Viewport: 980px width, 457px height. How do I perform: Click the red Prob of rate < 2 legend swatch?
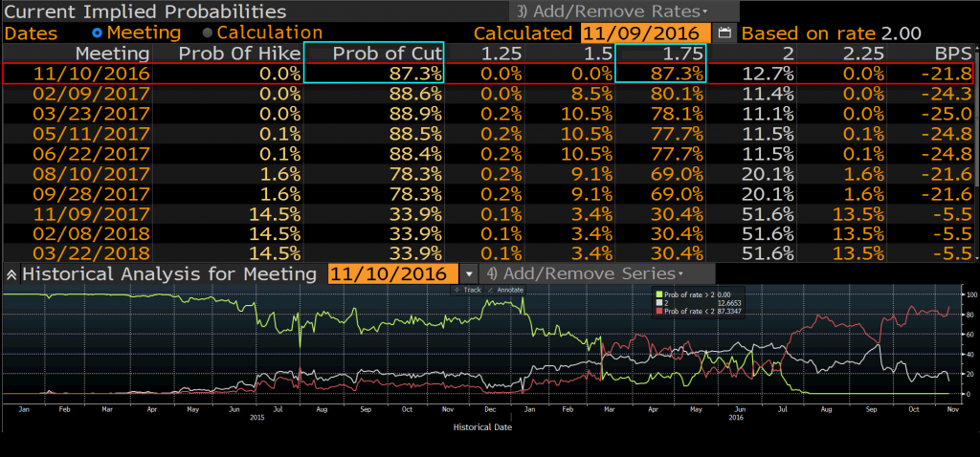(x=657, y=311)
